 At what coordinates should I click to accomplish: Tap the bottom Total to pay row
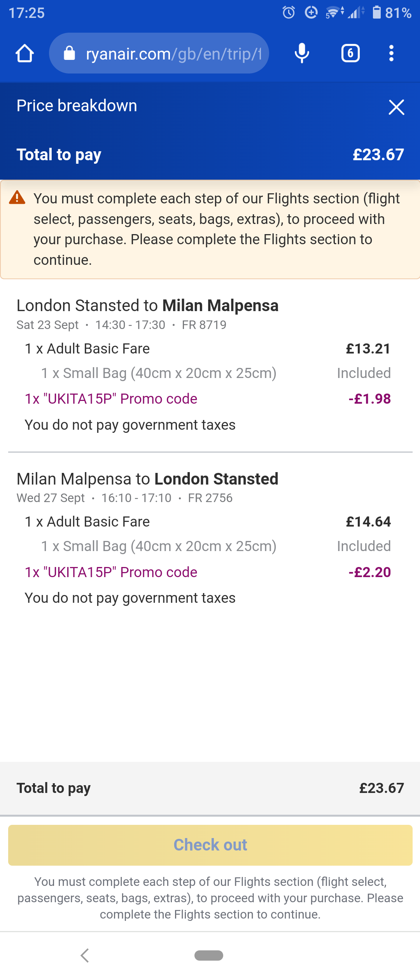coord(210,788)
